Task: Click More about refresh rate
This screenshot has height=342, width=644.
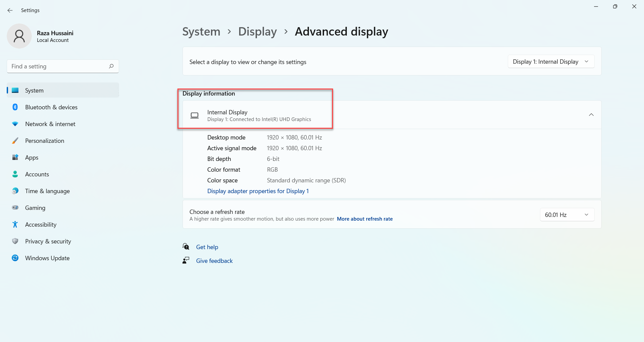Action: (x=365, y=219)
